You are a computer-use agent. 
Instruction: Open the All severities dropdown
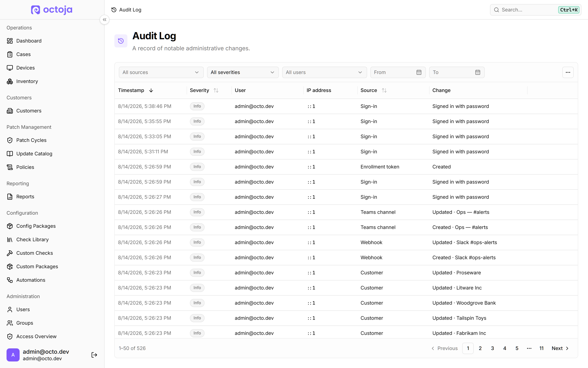pos(243,72)
